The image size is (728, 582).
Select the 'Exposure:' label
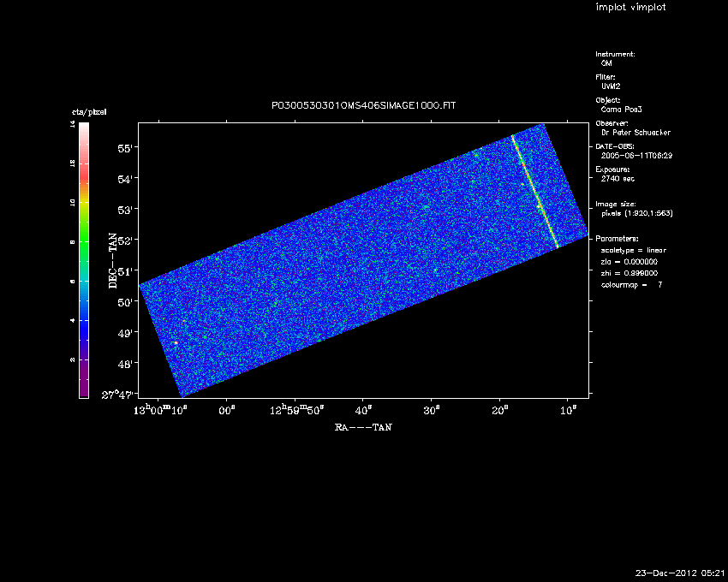(x=612, y=169)
